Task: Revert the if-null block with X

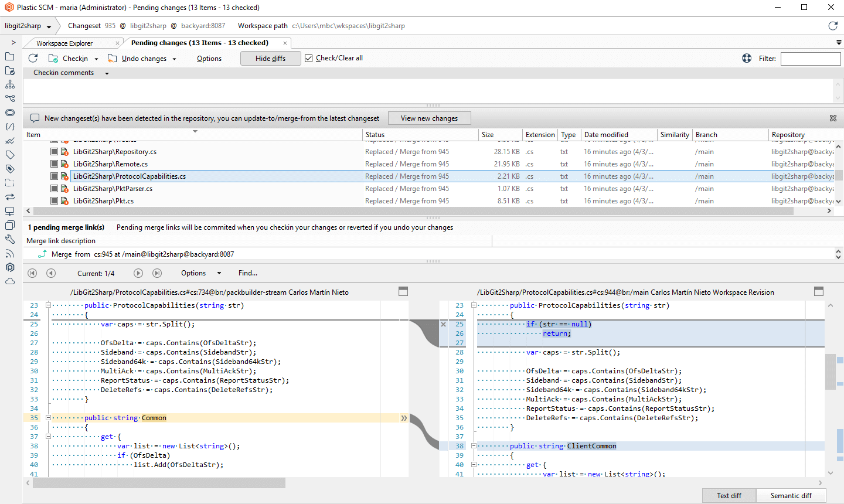Action: tap(443, 324)
